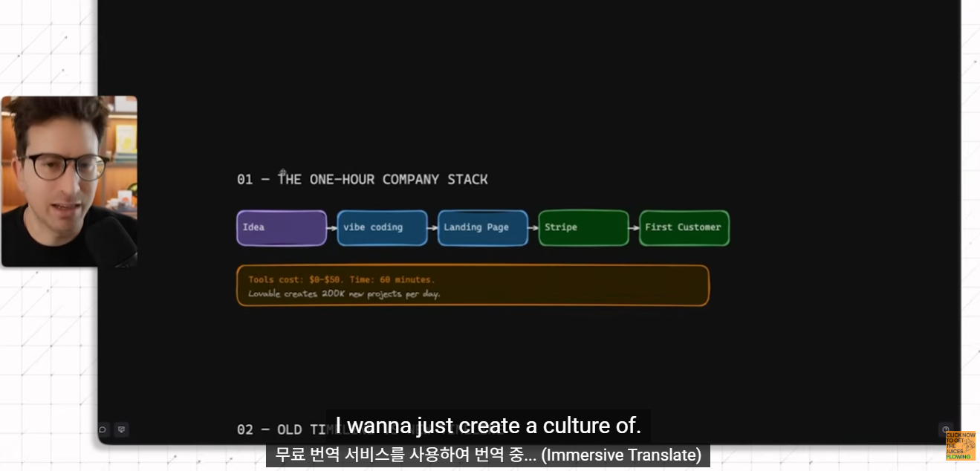Screen dimensions: 980x471
Task: Click the 'Lovable creates 200K new projects' line
Action: point(344,293)
